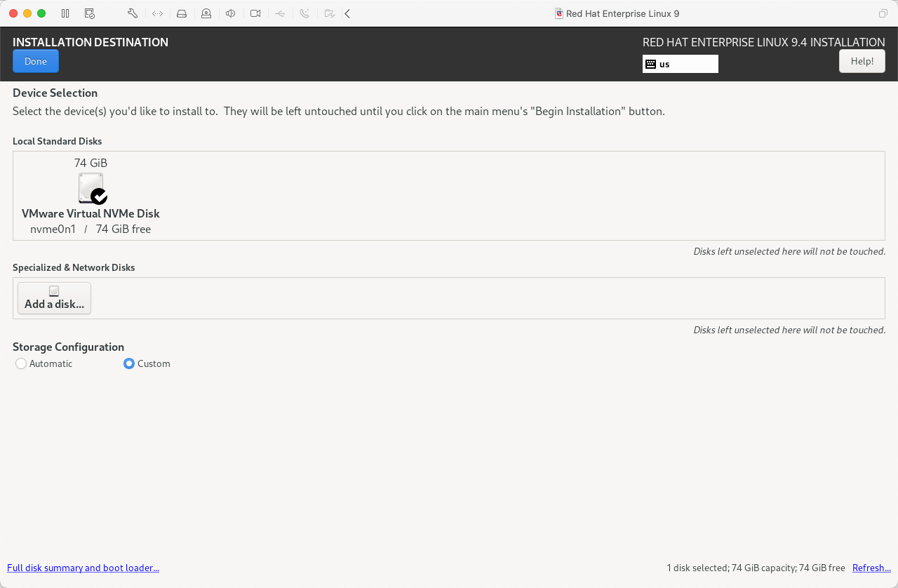This screenshot has height=588, width=898.
Task: Click the Refresh link
Action: point(871,568)
